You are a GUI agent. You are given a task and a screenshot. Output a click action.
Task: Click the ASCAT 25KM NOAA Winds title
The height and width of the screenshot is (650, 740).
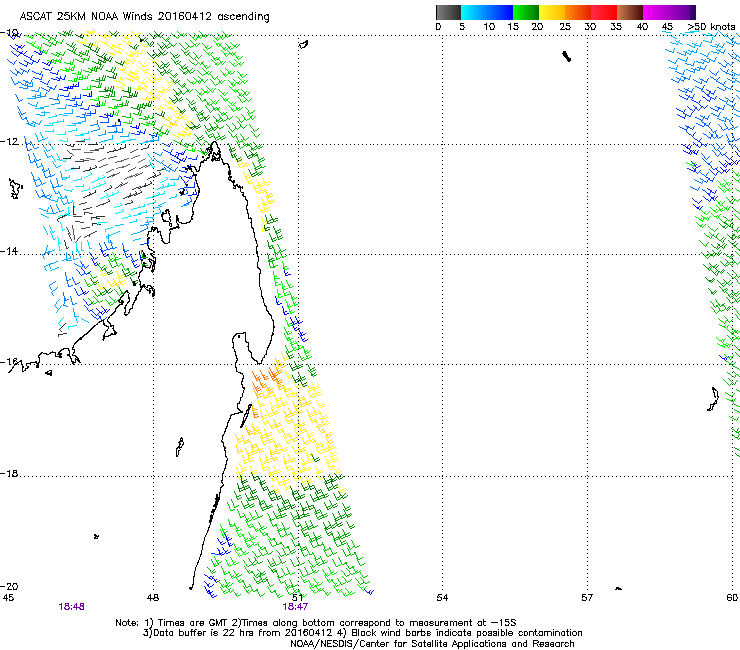click(x=144, y=17)
